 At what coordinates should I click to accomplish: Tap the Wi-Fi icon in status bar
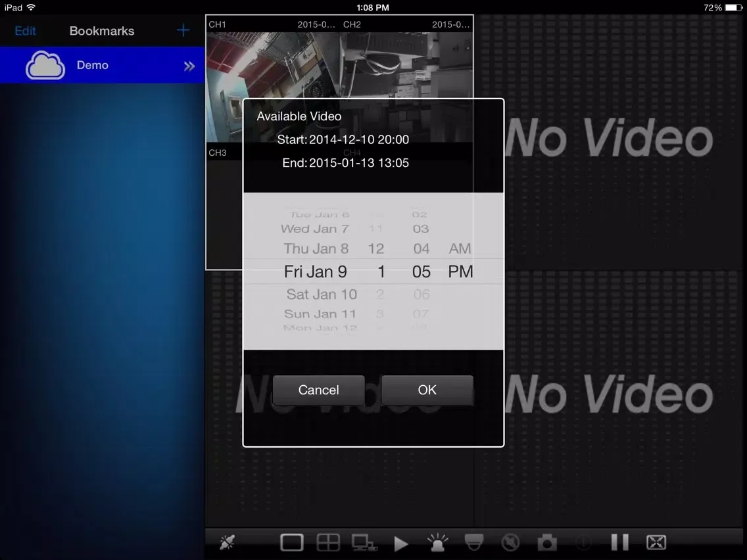click(32, 7)
